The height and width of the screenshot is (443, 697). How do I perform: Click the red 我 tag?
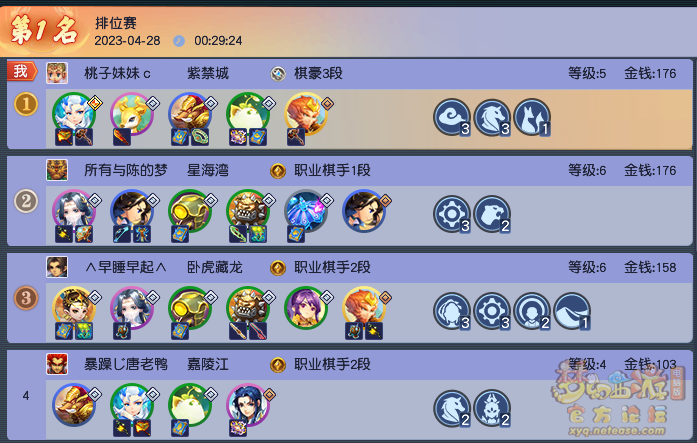[21, 71]
